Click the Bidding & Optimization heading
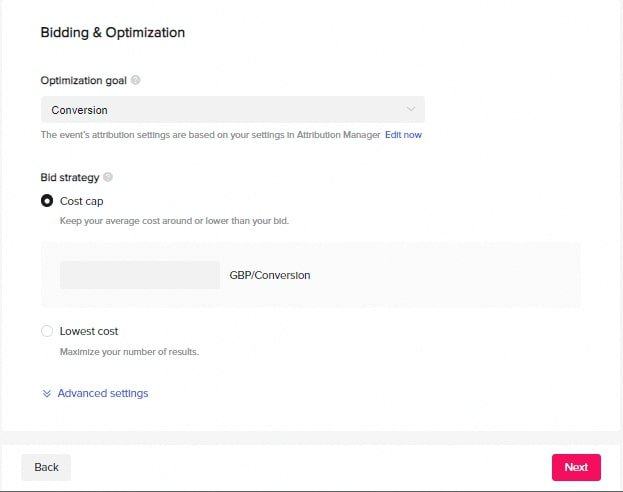 click(113, 33)
